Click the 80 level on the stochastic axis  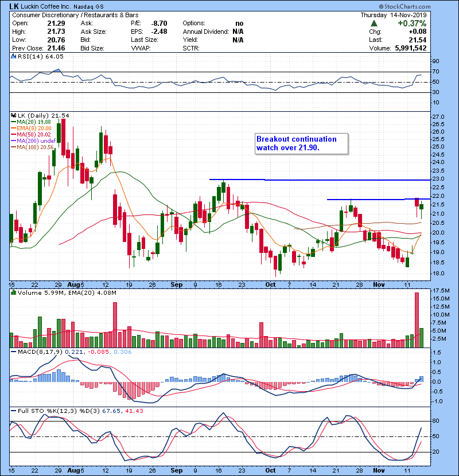click(436, 421)
